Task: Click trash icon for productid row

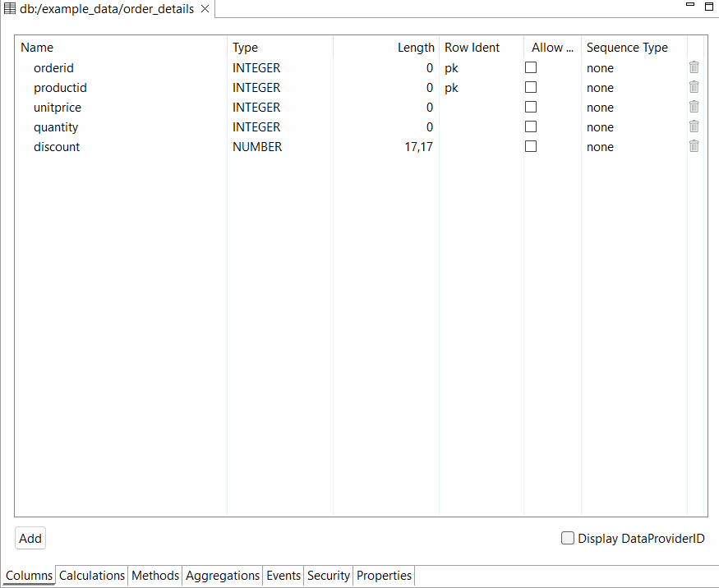Action: point(694,87)
